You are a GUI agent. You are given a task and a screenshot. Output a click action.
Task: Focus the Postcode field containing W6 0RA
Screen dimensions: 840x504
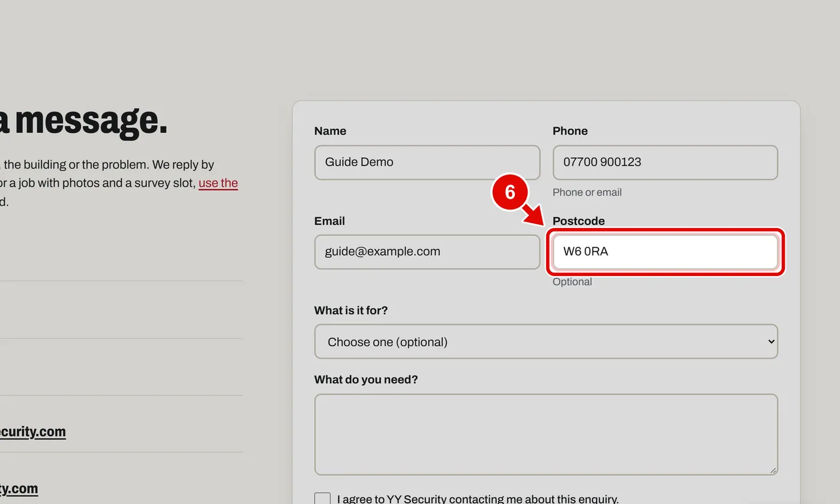point(665,251)
